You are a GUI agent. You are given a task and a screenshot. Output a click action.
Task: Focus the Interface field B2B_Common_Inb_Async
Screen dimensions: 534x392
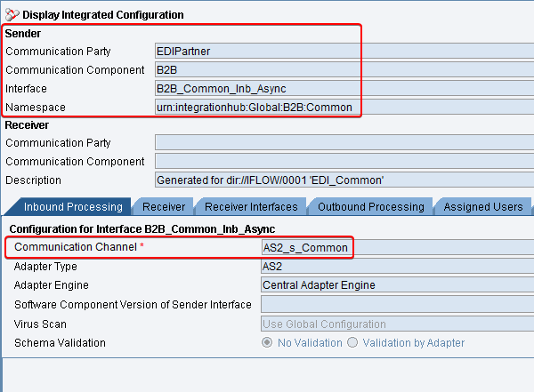pyautogui.click(x=344, y=89)
